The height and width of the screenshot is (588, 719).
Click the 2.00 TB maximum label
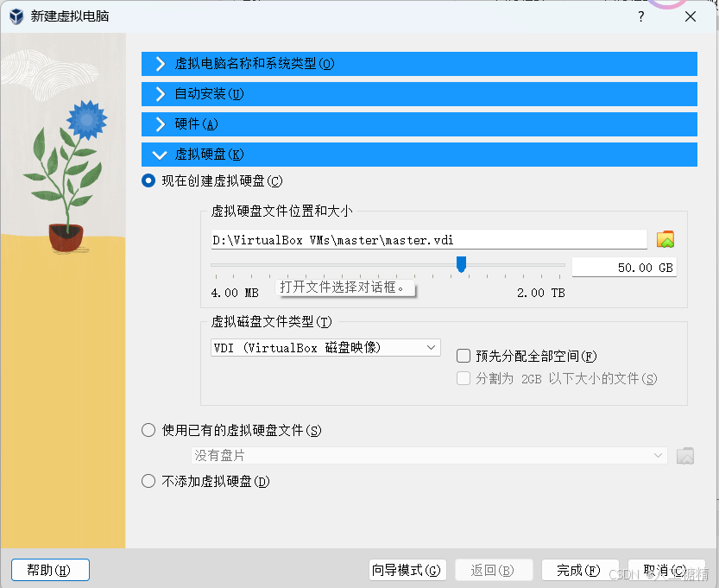[540, 293]
